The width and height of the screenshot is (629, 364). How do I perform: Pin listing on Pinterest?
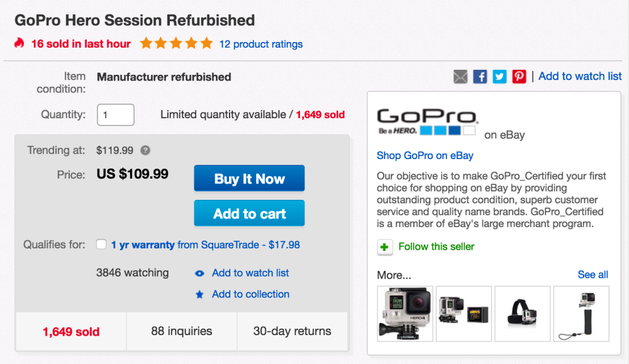519,77
